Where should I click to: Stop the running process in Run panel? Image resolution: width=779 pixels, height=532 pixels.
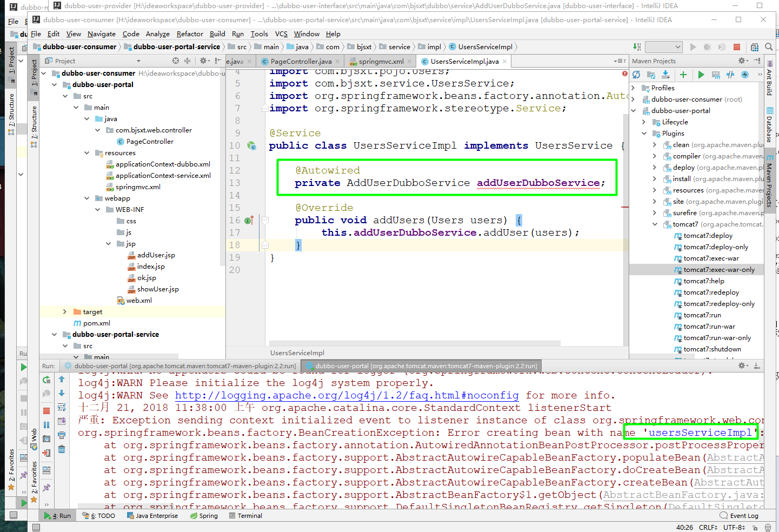[x=46, y=410]
